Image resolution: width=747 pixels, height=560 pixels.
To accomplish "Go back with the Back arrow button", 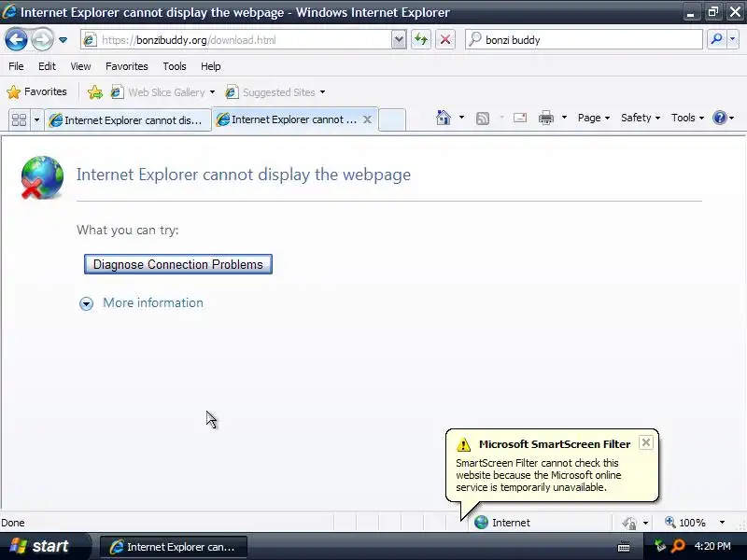I will pos(16,39).
